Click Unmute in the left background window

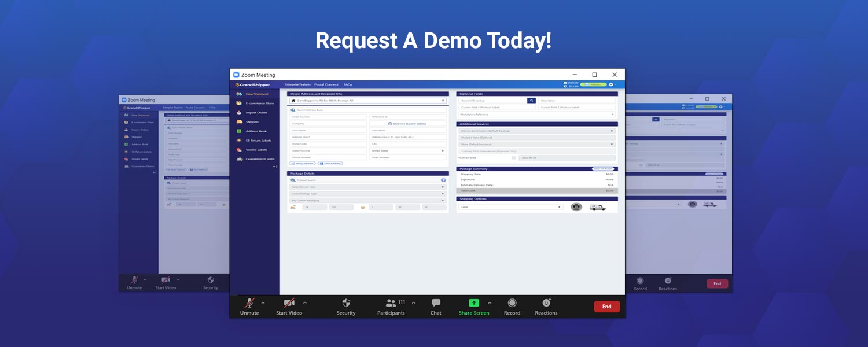134,282
